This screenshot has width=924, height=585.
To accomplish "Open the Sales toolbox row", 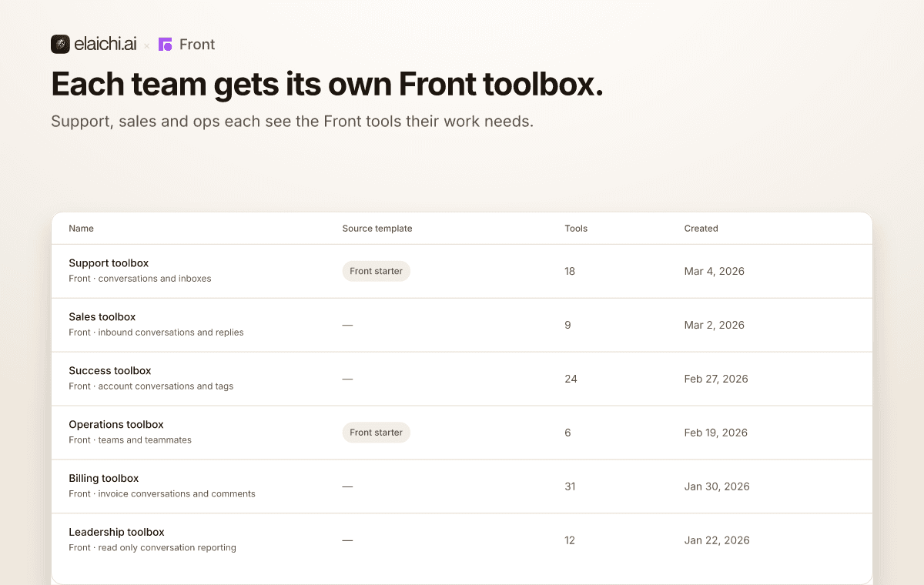I will coord(462,325).
